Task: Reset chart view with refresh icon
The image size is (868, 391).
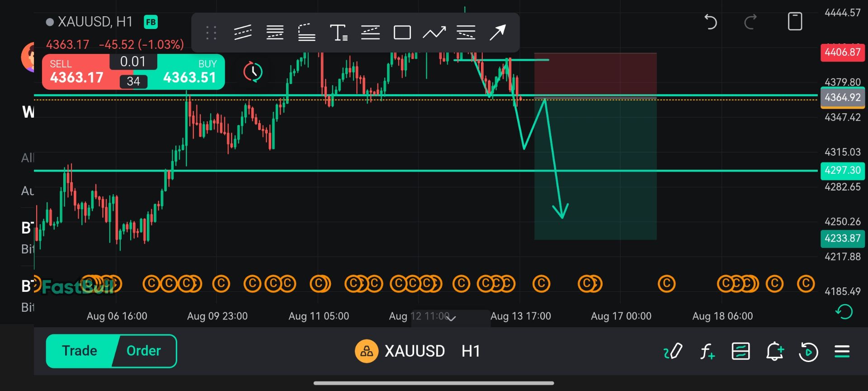Action: tap(844, 312)
